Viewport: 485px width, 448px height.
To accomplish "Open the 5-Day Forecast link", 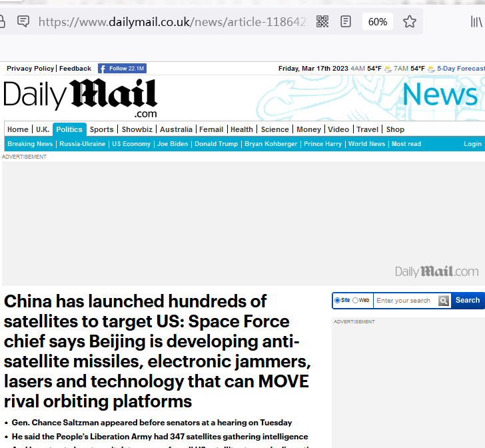I will (x=461, y=69).
